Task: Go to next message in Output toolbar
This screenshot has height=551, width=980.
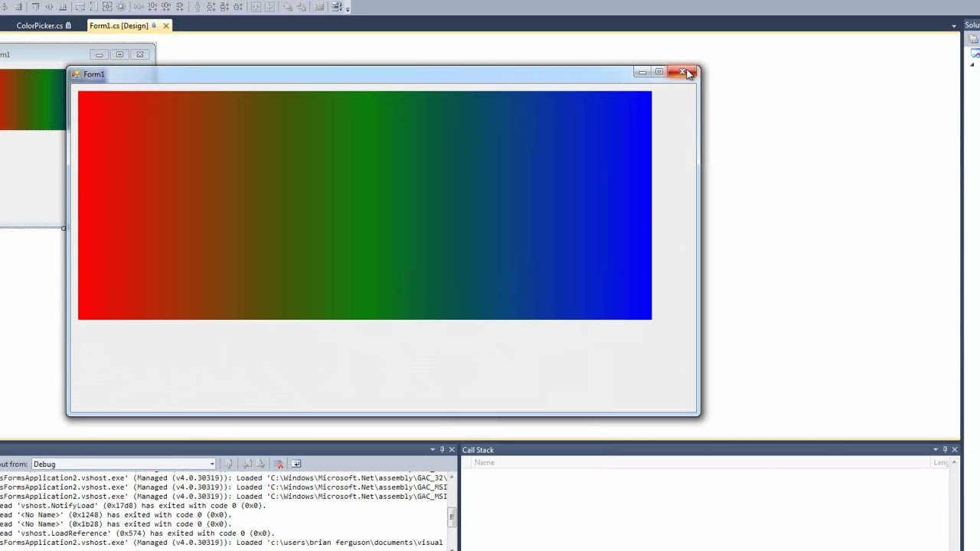Action: 260,464
